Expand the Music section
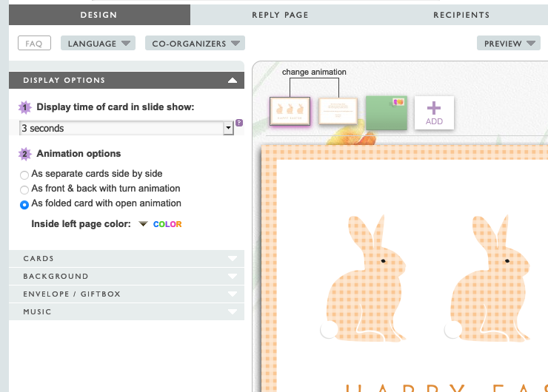The width and height of the screenshot is (548, 392). [x=126, y=312]
